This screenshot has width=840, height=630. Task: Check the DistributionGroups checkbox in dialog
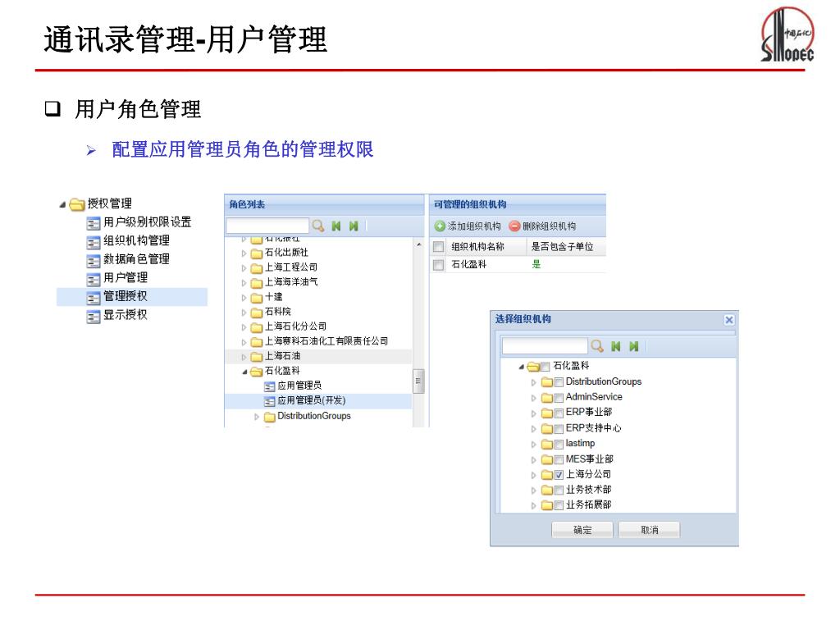pyautogui.click(x=559, y=382)
